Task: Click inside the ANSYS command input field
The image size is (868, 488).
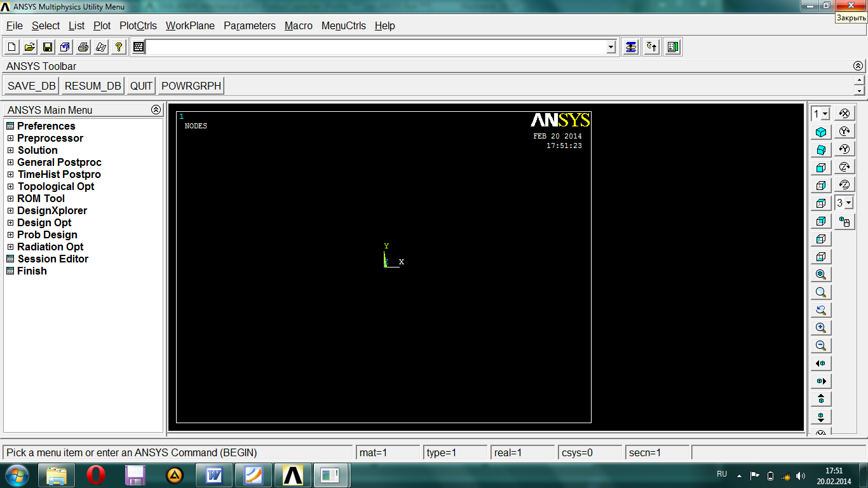Action: pos(376,47)
